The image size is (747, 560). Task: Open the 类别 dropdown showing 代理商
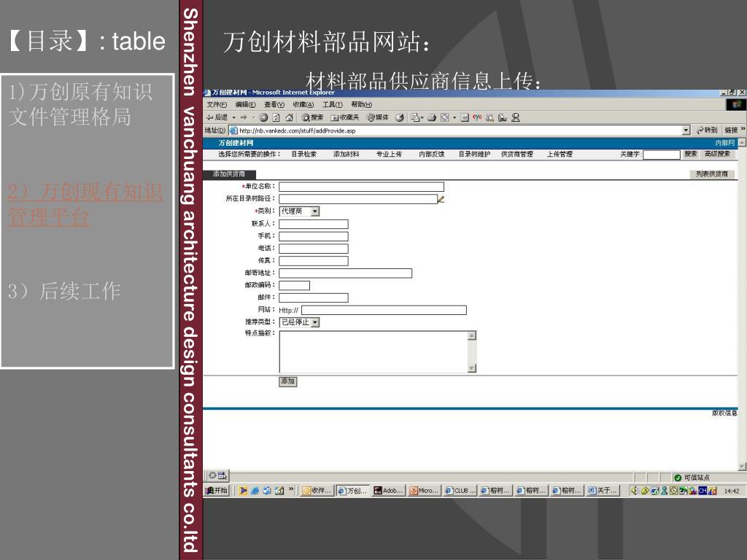click(x=299, y=211)
